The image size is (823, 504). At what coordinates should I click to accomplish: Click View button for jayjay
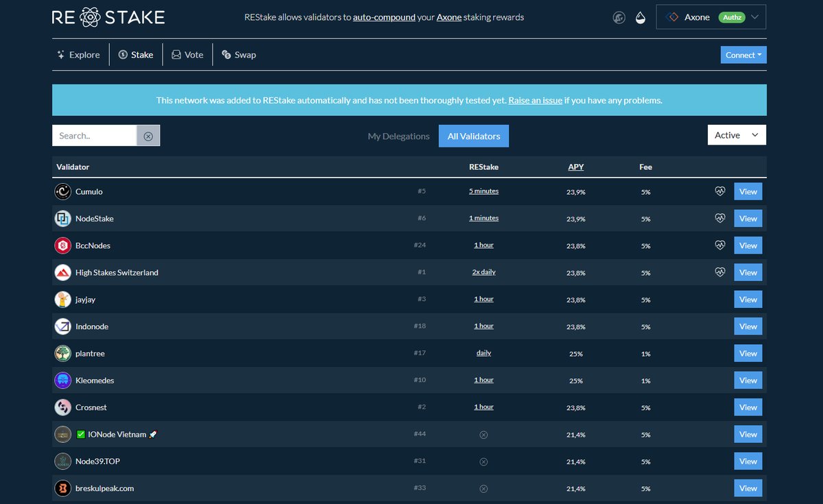click(x=748, y=300)
